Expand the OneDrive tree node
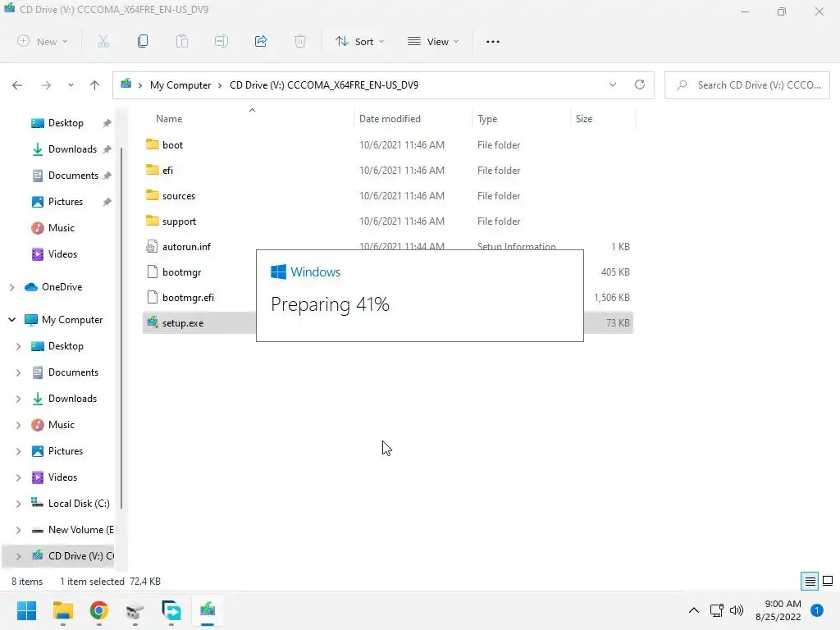 [11, 288]
